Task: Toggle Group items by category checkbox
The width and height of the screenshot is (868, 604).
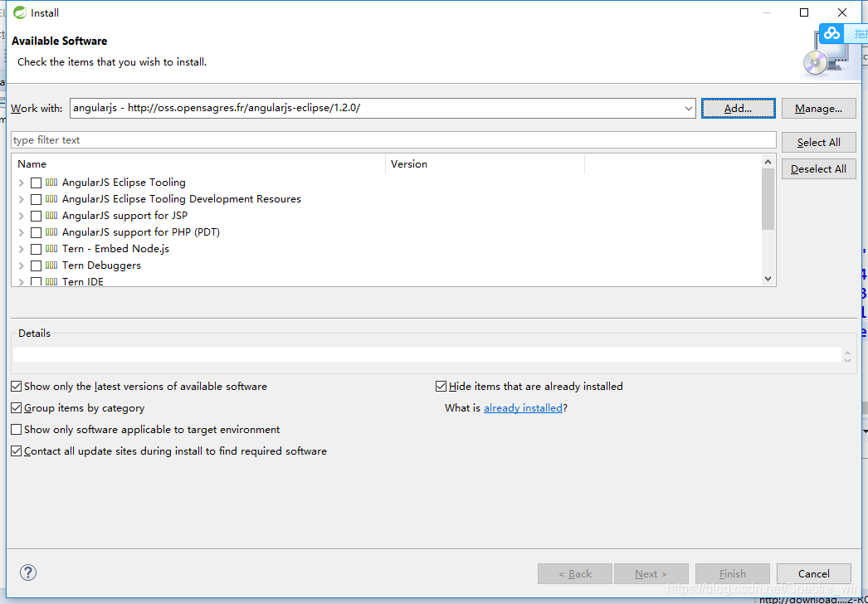Action: pos(17,408)
